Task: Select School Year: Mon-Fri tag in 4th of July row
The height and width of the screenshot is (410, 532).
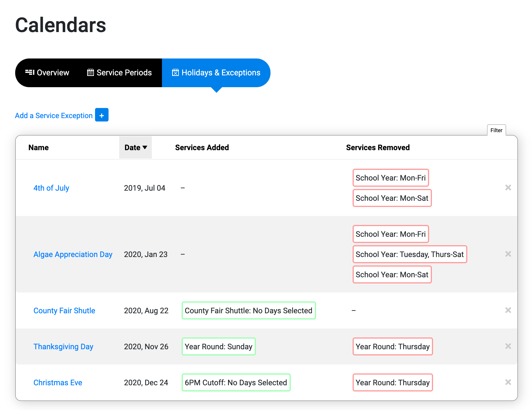Action: tap(391, 178)
